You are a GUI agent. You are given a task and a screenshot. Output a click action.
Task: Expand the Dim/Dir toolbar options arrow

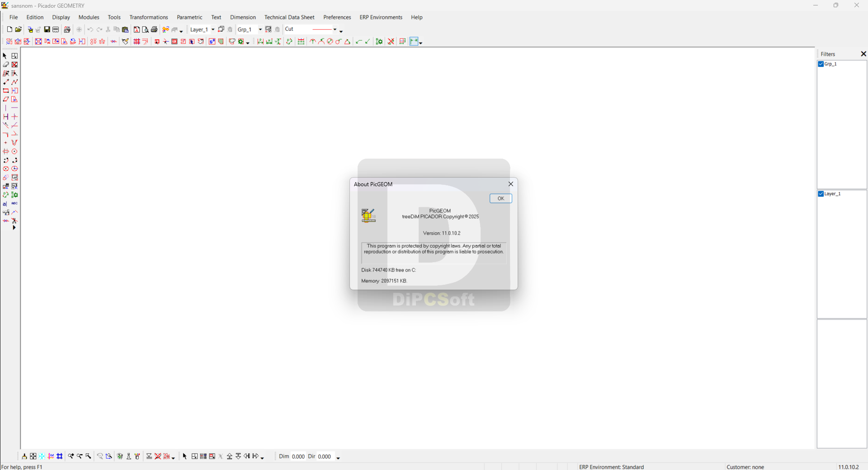click(338, 458)
